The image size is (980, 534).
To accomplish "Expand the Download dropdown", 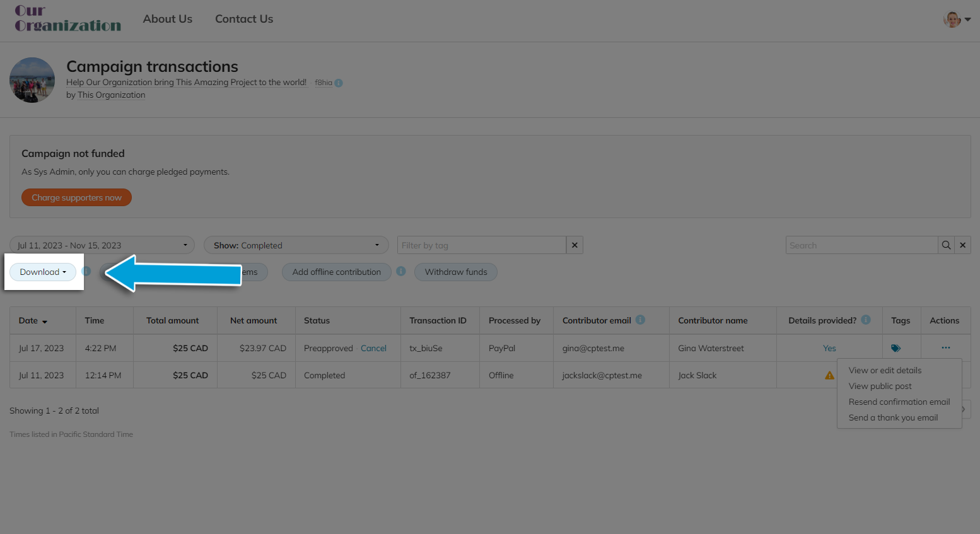I will 42,272.
